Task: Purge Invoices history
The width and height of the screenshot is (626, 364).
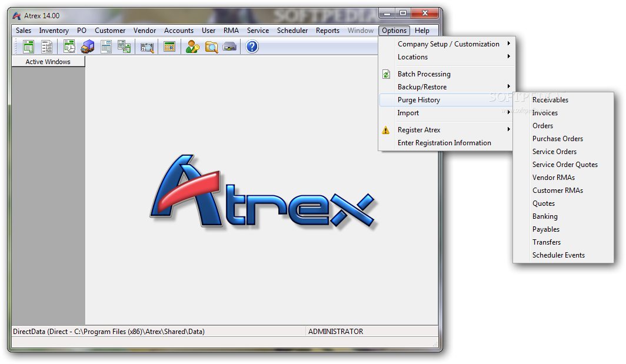Action: coord(563,113)
